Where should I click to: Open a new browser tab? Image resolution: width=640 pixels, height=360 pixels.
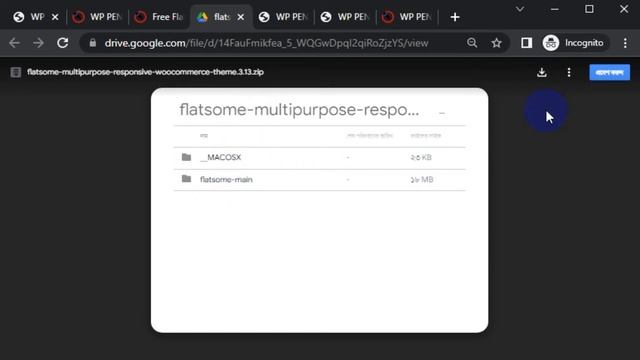point(455,17)
